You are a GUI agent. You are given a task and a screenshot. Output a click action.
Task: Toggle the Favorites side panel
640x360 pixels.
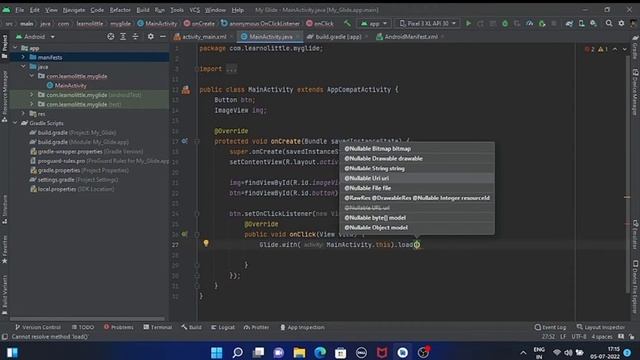tap(4, 249)
